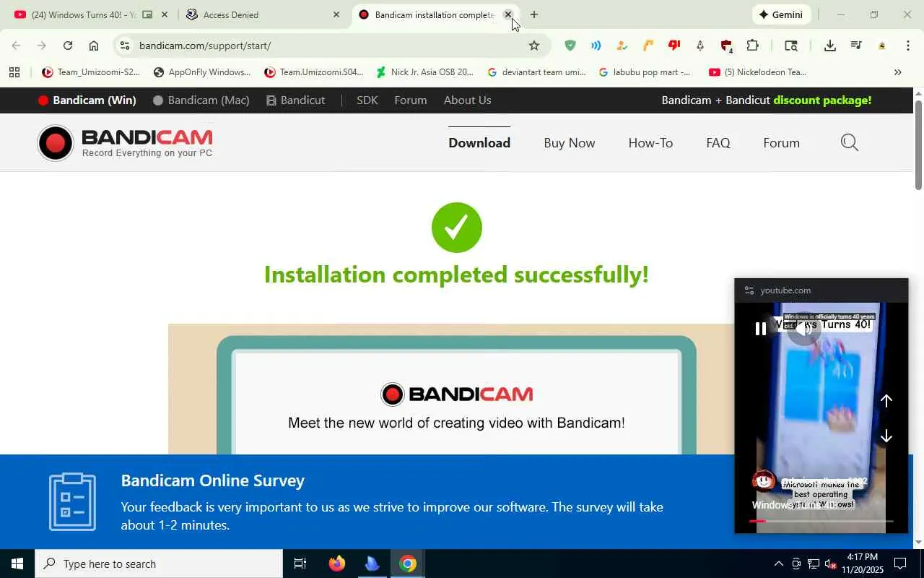Close the Bandicam installation tab

pos(508,14)
